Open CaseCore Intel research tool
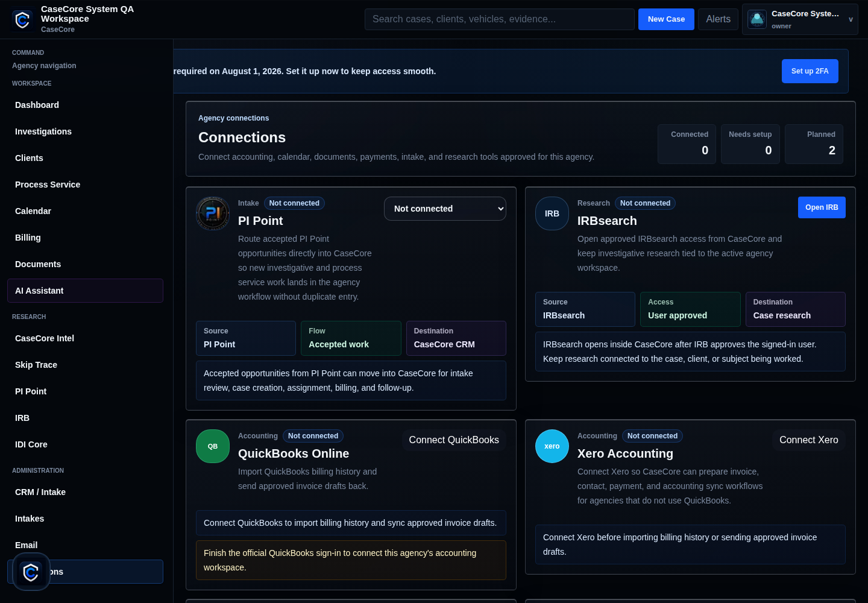Image resolution: width=868 pixels, height=603 pixels. (x=85, y=338)
